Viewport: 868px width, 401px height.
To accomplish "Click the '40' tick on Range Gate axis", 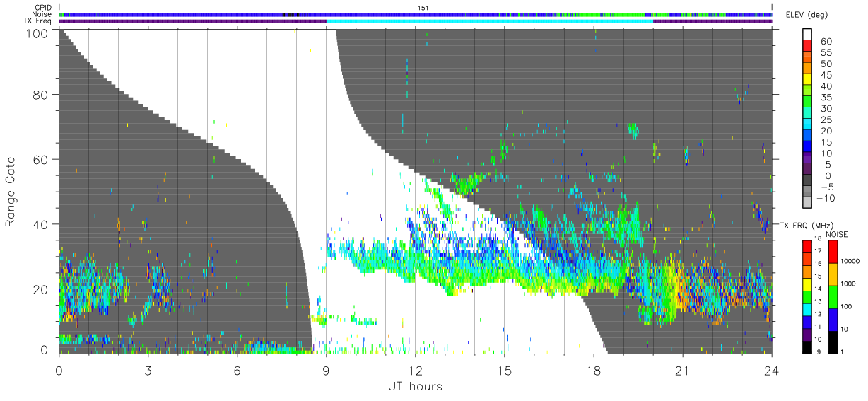I will (x=41, y=224).
